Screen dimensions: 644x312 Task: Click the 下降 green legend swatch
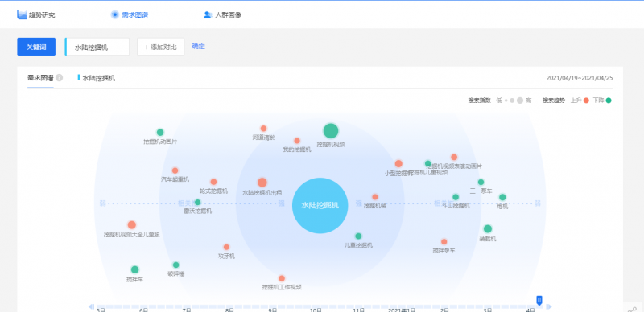[x=609, y=101]
